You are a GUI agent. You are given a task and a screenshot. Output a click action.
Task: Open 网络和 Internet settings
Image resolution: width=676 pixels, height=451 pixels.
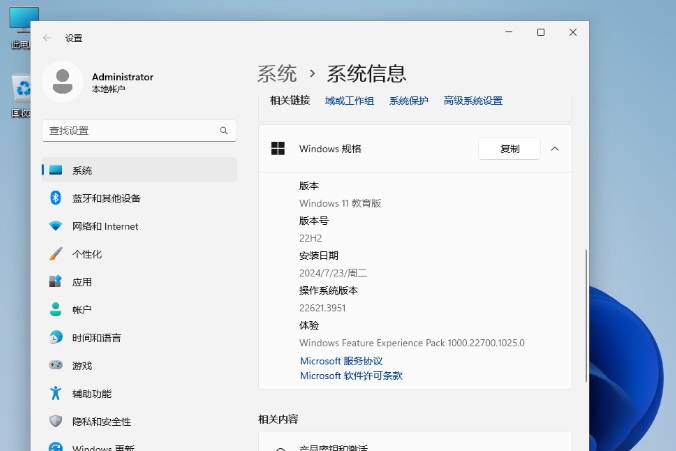pos(104,226)
